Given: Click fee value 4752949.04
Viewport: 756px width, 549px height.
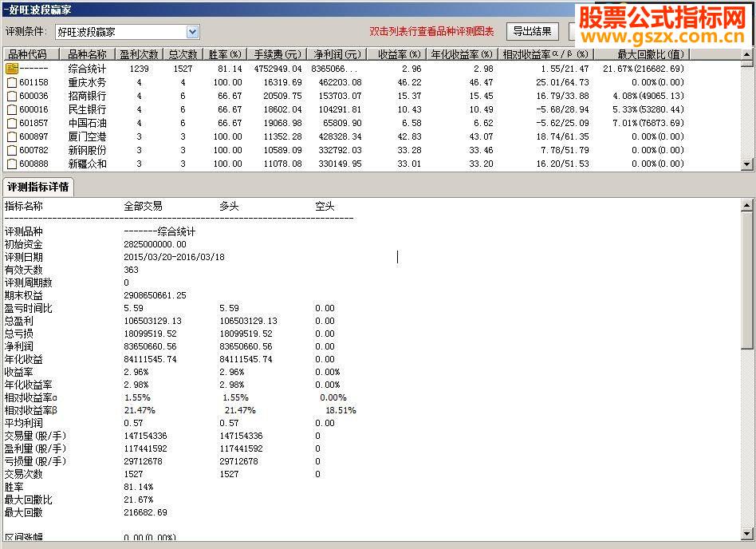Looking at the screenshot, I should coord(278,69).
